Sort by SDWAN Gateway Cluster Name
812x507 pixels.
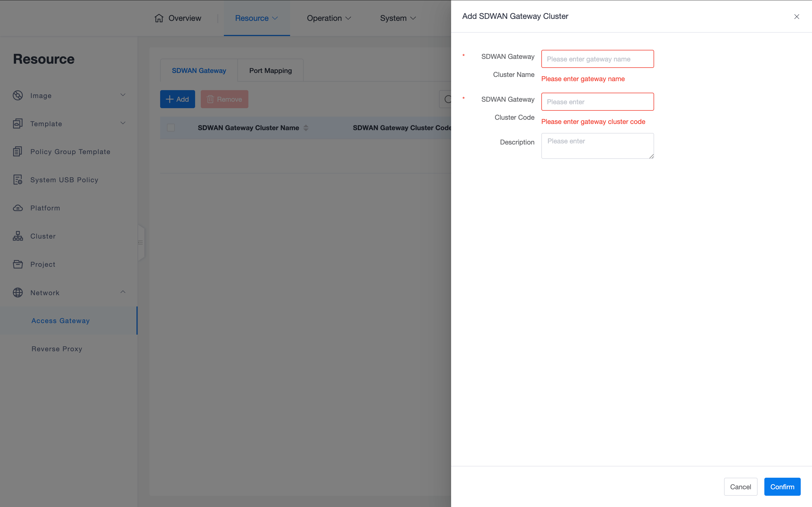[306, 128]
